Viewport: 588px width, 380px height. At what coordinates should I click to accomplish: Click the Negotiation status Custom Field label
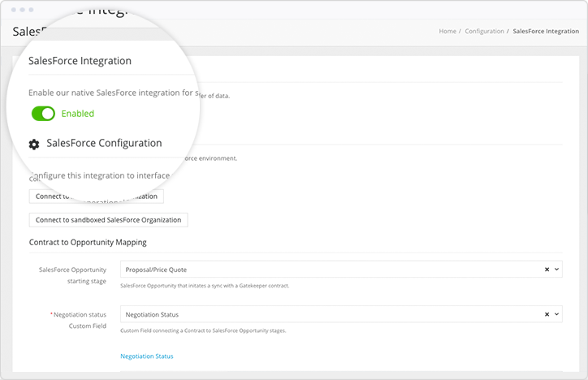tap(78, 321)
